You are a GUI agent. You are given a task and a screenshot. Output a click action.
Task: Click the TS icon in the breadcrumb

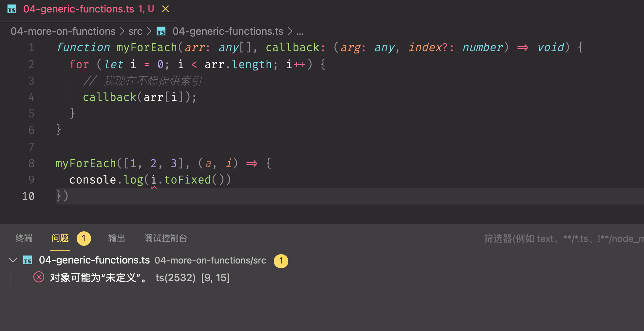(161, 31)
